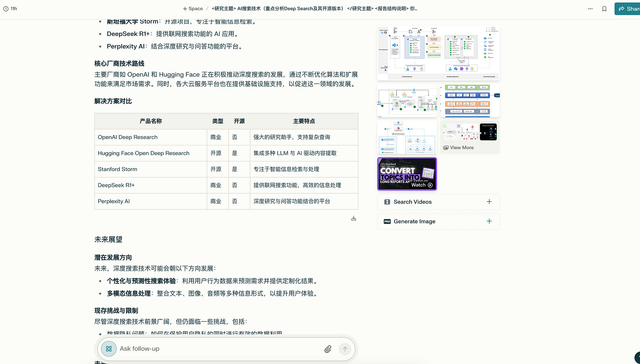640x364 pixels.
Task: Click the Share button
Action: 628,9
